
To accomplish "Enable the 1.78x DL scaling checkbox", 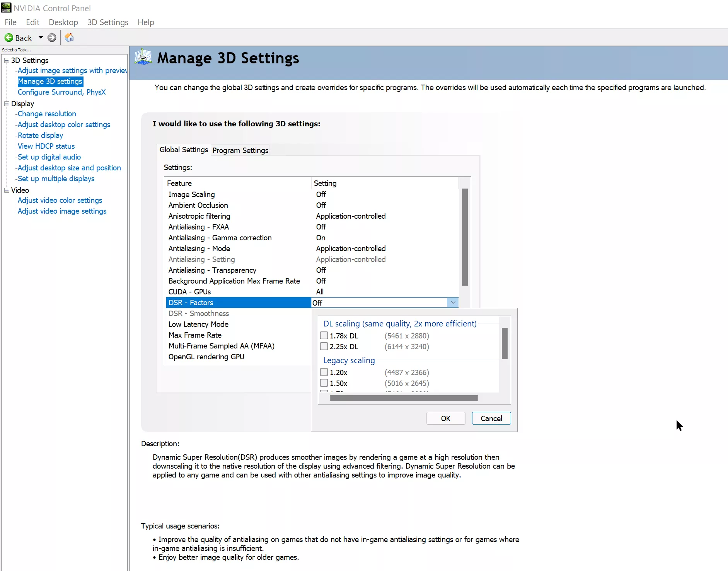I will click(x=324, y=335).
